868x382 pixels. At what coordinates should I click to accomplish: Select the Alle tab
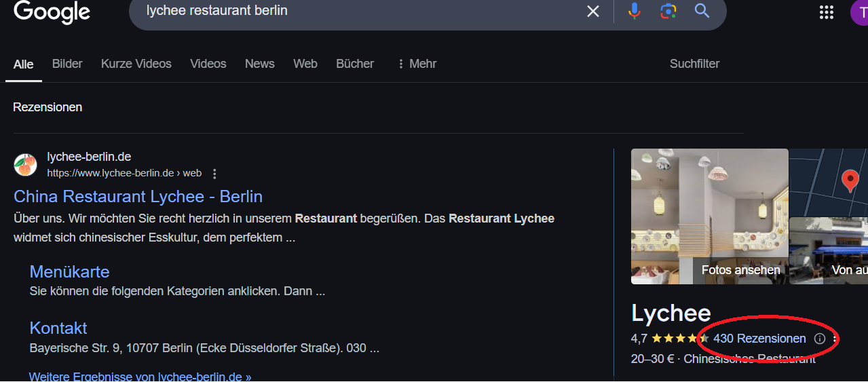pyautogui.click(x=23, y=64)
